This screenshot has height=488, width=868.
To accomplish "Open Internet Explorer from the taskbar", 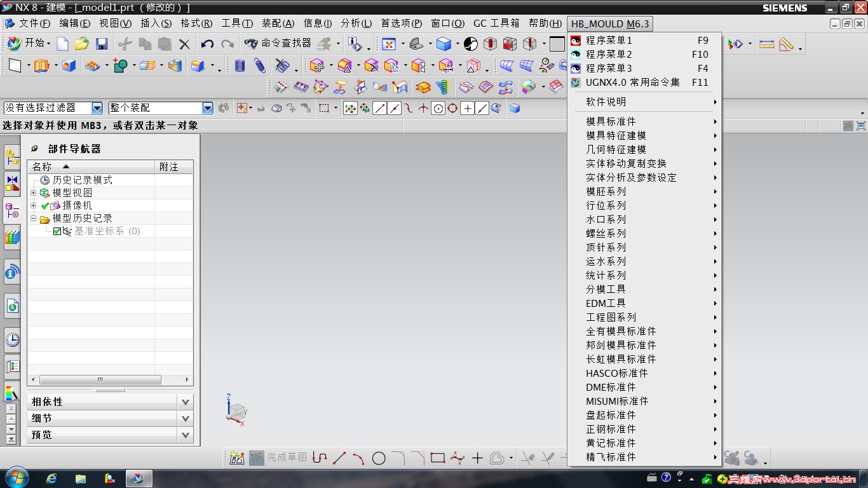I will 51,478.
